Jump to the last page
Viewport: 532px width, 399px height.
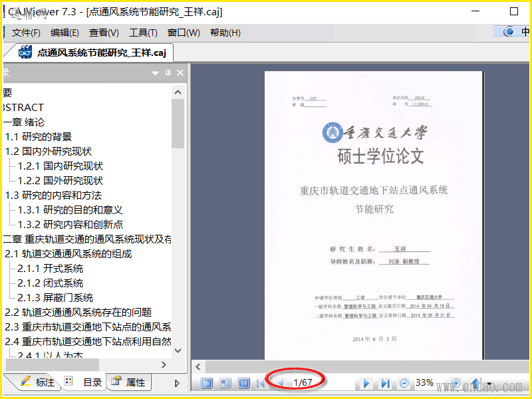385,384
